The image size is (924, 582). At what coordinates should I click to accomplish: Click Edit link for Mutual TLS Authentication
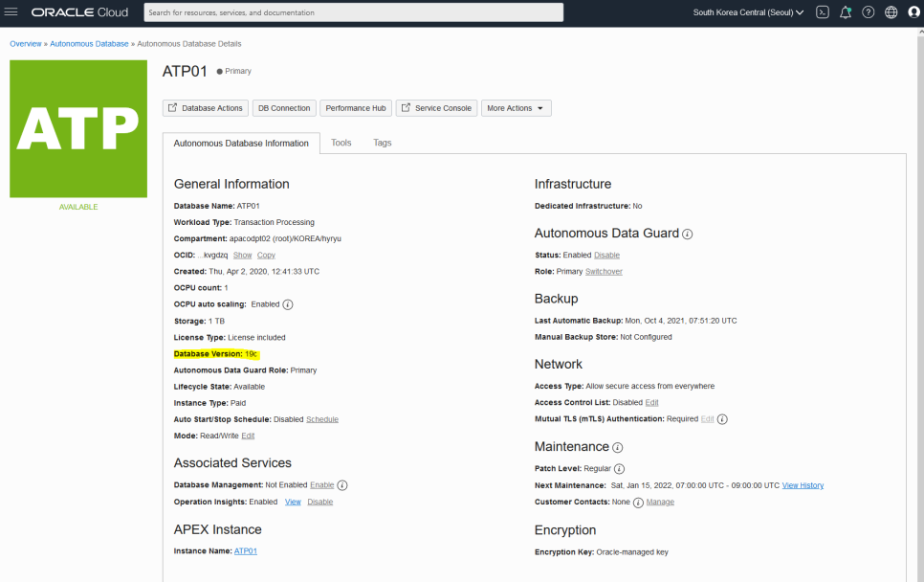pyautogui.click(x=707, y=419)
